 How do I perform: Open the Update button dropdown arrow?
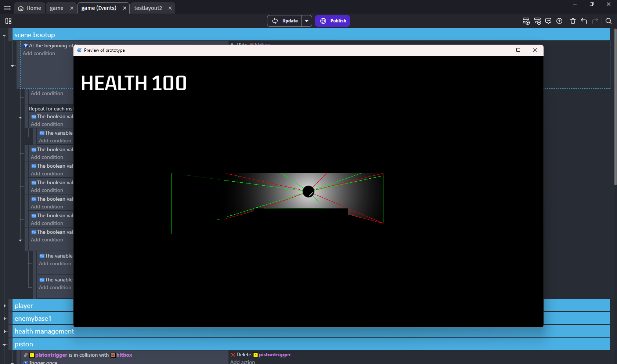pos(307,21)
